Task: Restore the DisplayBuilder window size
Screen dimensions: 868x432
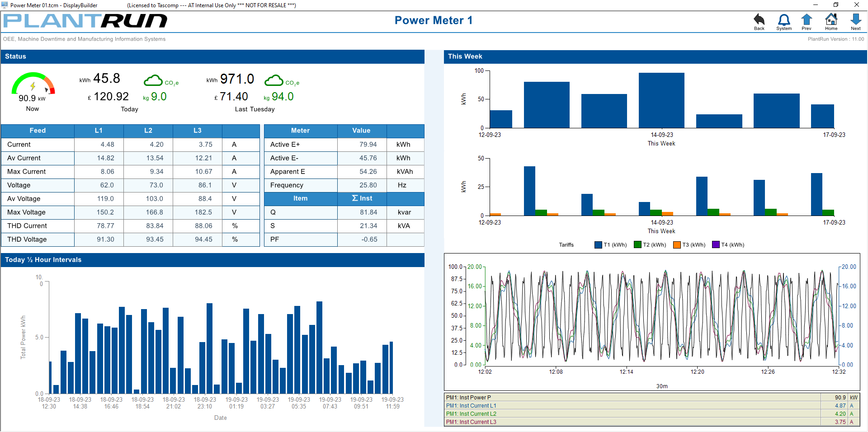Action: pos(836,5)
